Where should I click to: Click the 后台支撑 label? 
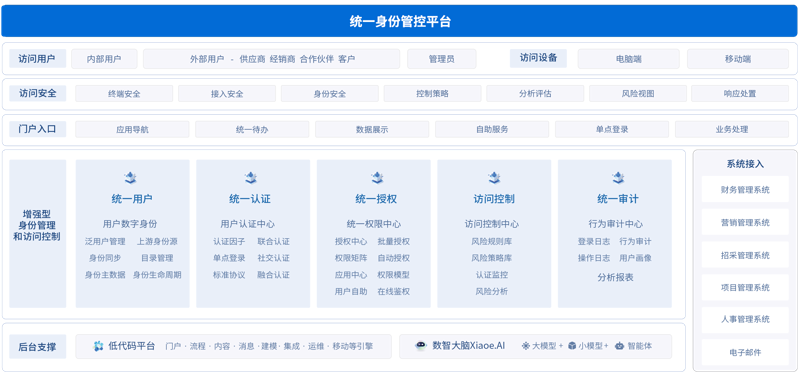pyautogui.click(x=38, y=347)
